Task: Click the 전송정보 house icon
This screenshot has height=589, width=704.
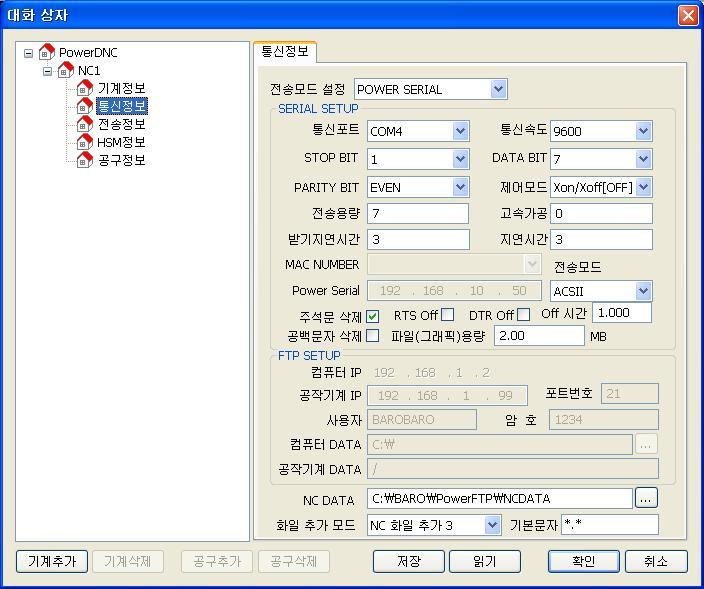Action: tap(84, 124)
